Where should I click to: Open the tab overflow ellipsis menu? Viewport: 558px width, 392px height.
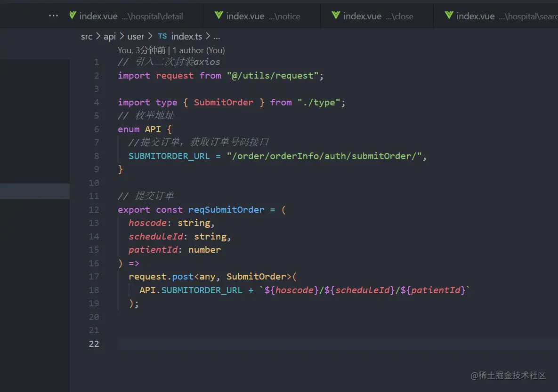coord(53,16)
